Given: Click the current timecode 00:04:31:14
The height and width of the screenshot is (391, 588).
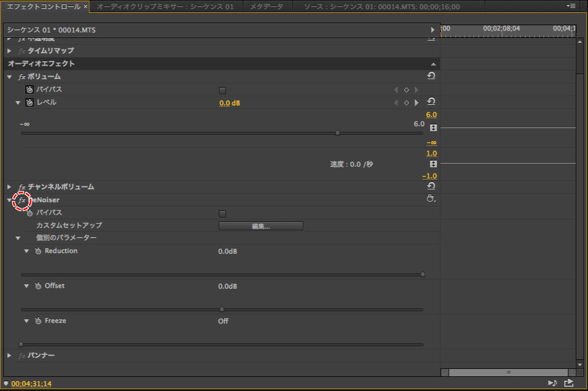Looking at the screenshot, I should (x=31, y=384).
